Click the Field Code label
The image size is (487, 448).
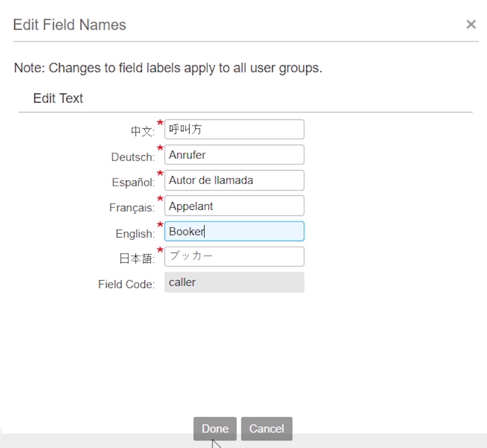pyautogui.click(x=125, y=284)
